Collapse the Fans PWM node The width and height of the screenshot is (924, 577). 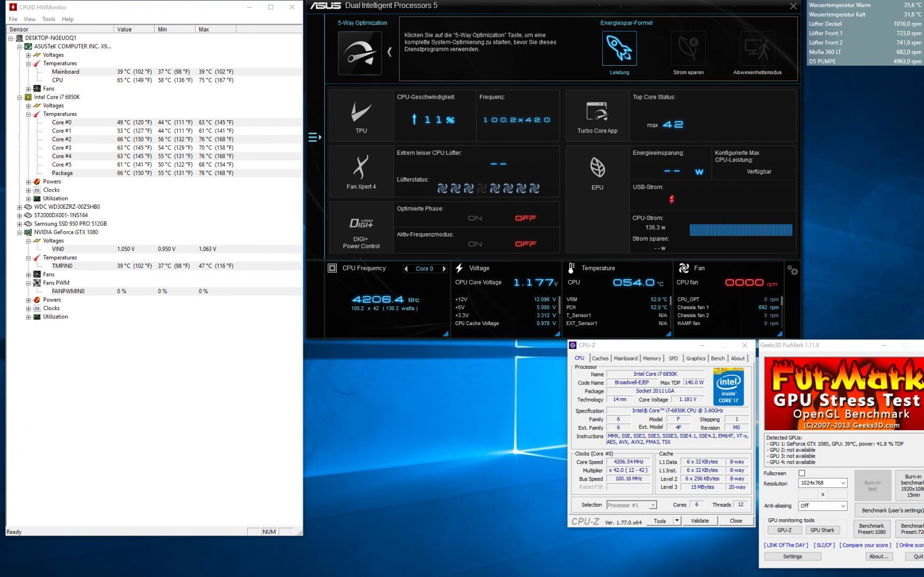pyautogui.click(x=28, y=283)
